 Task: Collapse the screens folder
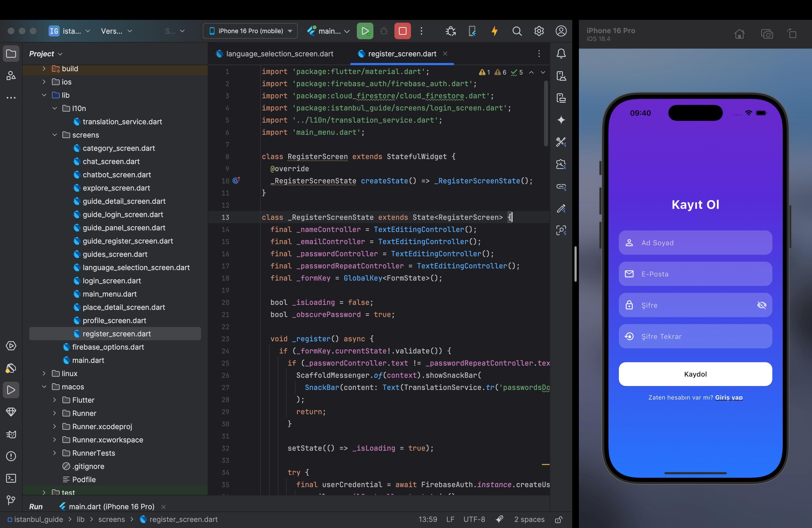click(x=55, y=135)
